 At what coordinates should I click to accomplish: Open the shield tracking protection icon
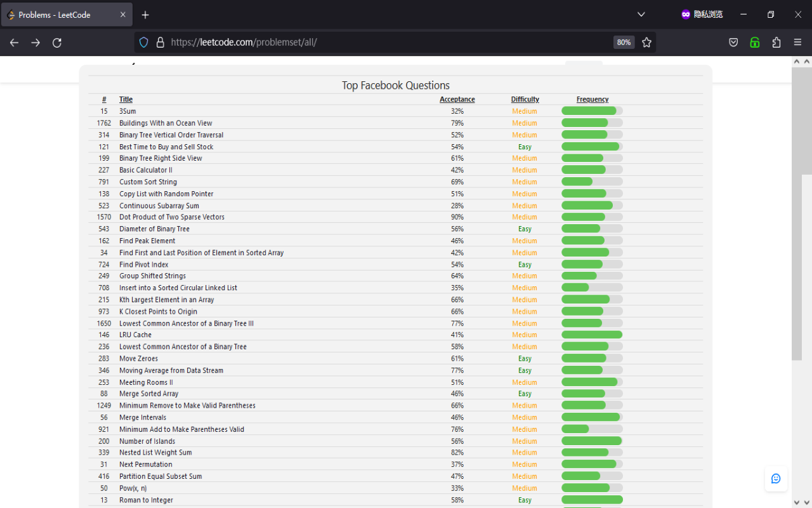coord(144,43)
